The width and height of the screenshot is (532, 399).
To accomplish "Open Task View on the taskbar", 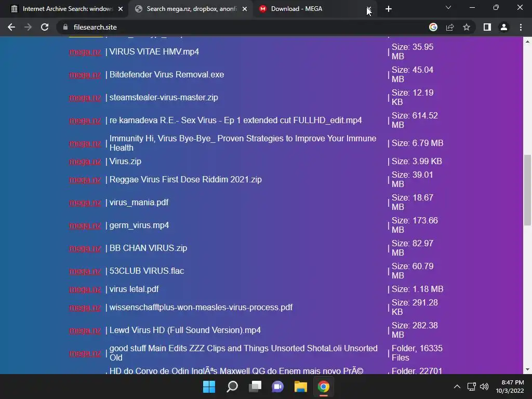I will 255,387.
